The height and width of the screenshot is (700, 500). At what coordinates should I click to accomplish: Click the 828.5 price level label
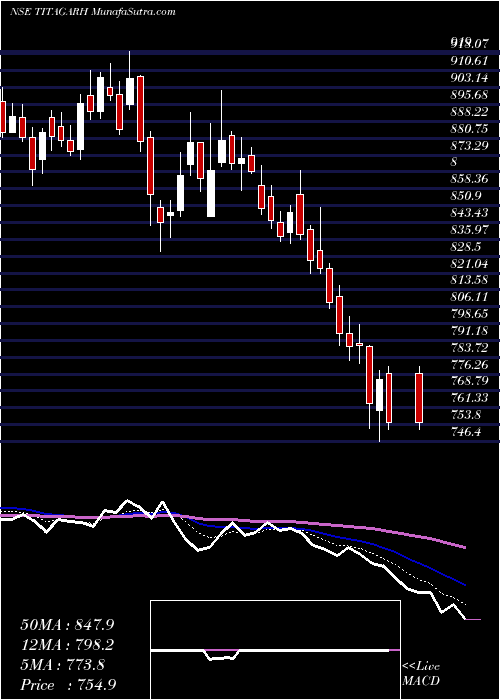coord(469,246)
